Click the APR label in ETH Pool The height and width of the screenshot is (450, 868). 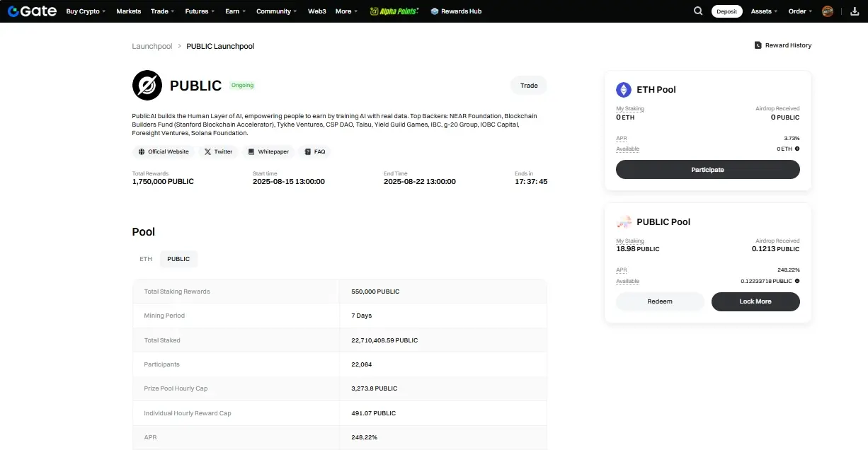pos(622,138)
